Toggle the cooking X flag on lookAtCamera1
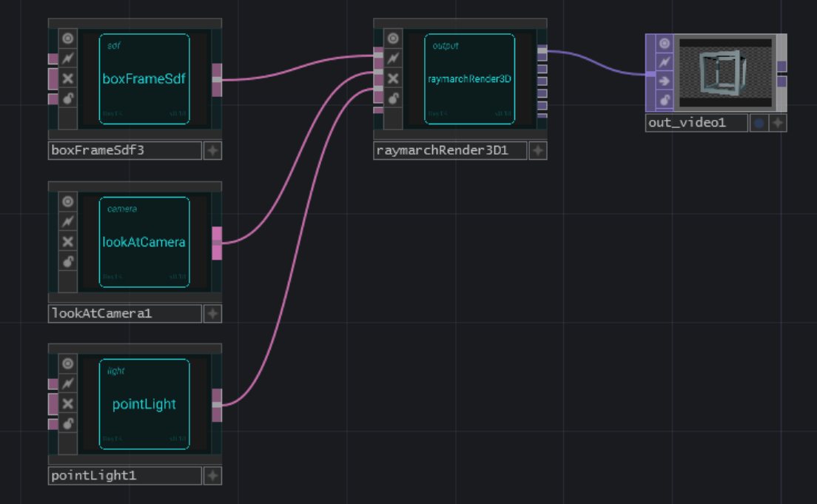Screen dimensions: 817x504 pyautogui.click(x=68, y=242)
